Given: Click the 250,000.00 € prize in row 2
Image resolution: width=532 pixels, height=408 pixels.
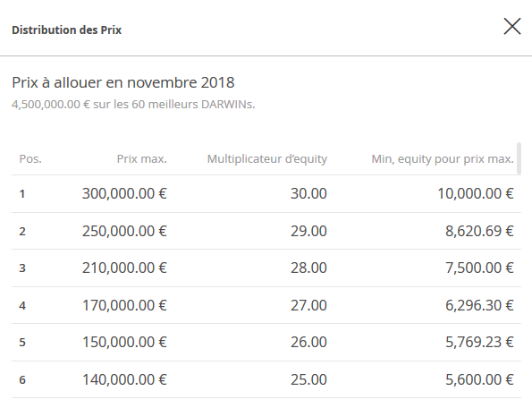Looking at the screenshot, I should click(x=124, y=231).
